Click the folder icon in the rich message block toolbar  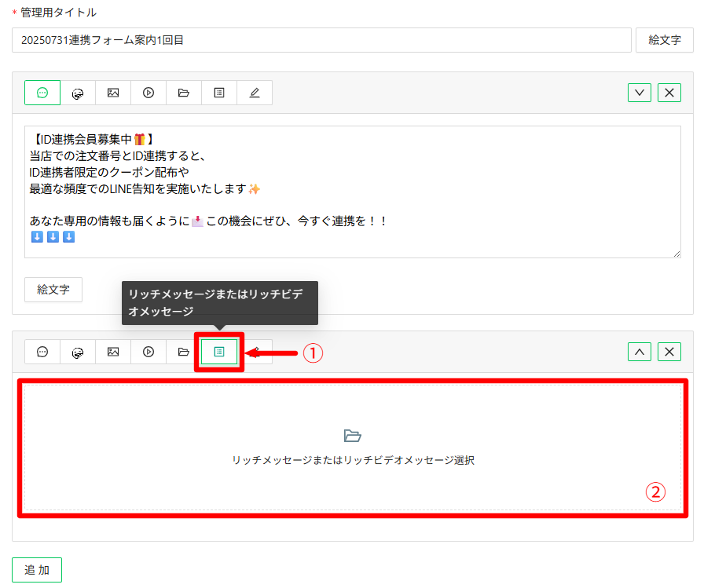184,352
